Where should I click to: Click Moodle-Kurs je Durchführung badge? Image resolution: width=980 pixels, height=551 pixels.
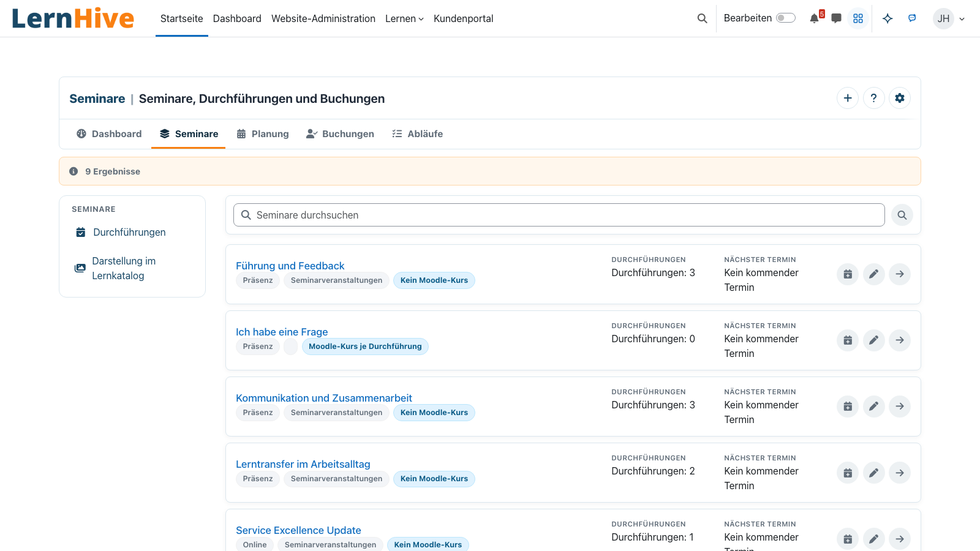[x=365, y=347]
